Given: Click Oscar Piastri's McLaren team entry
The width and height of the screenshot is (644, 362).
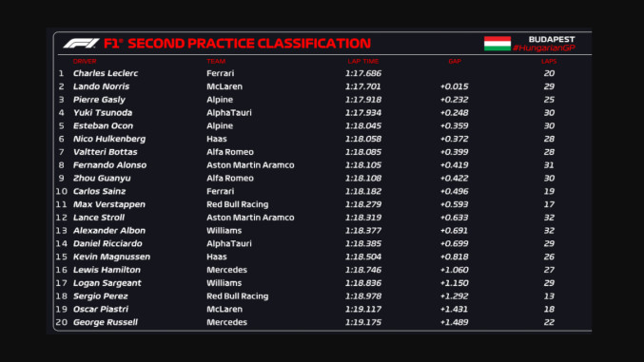Looking at the screenshot, I should tap(224, 309).
